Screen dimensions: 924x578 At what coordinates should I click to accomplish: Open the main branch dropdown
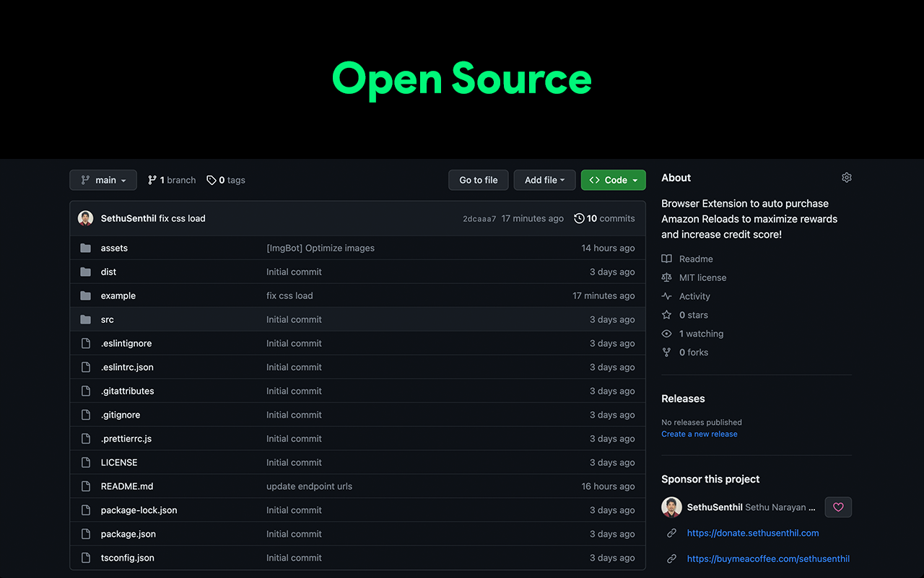pos(103,180)
